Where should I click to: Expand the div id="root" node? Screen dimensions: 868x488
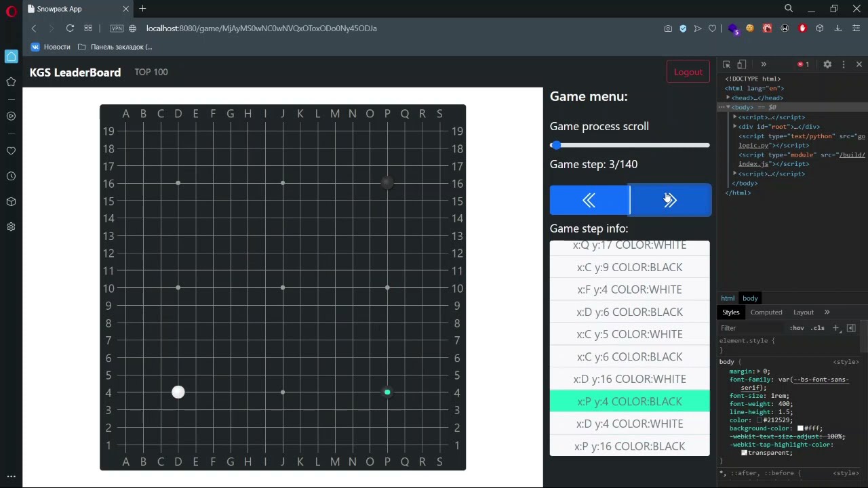(x=735, y=127)
